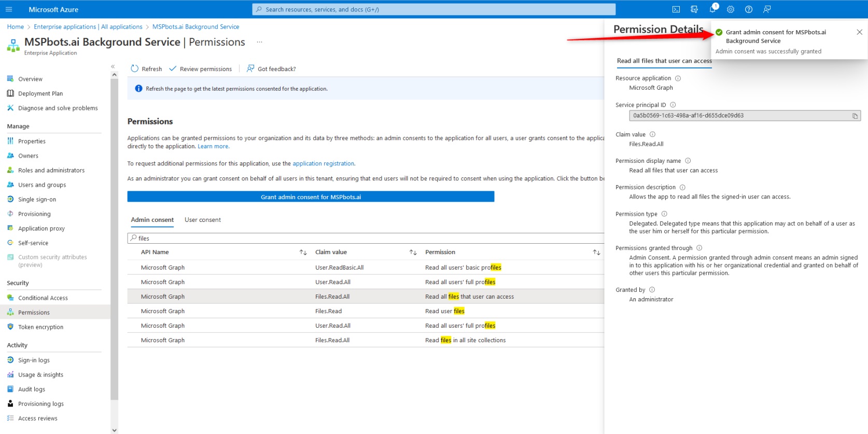
Task: Sort table by Permission column
Action: tap(596, 253)
